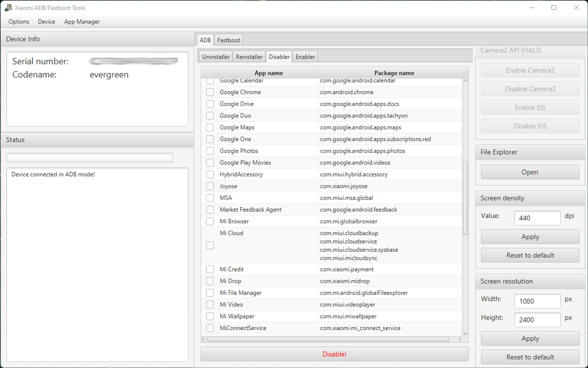588x368 pixels.
Task: Open the App Manager menu
Action: 82,21
